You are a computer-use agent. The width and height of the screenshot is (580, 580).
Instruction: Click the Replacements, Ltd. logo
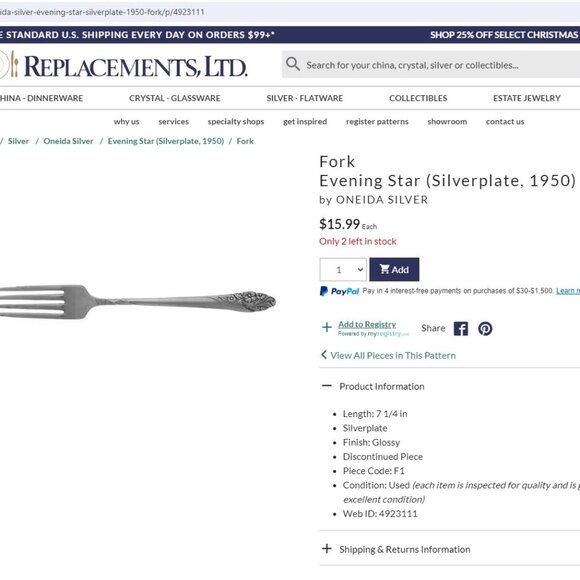pos(124,65)
